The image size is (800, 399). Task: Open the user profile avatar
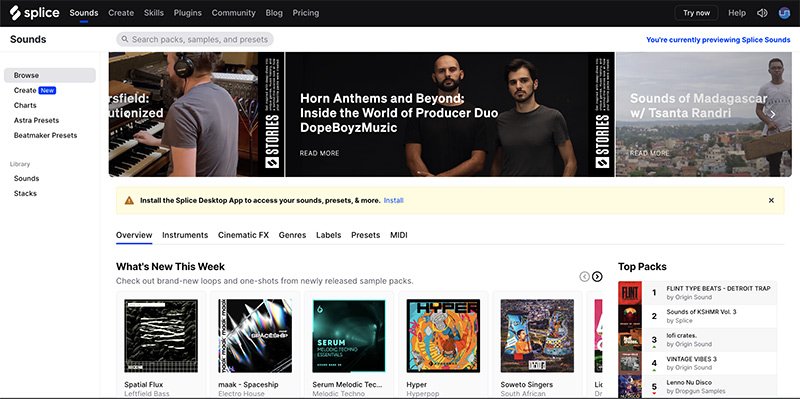(x=785, y=13)
